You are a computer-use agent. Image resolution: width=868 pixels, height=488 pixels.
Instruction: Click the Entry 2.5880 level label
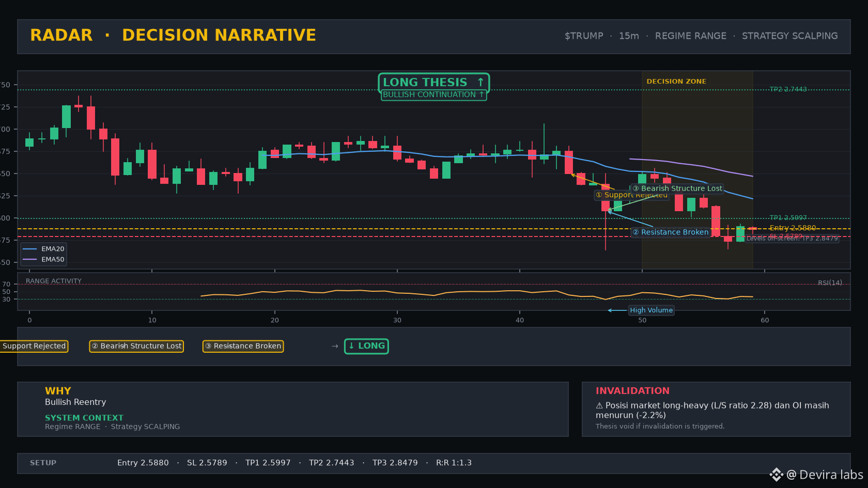[x=793, y=228]
